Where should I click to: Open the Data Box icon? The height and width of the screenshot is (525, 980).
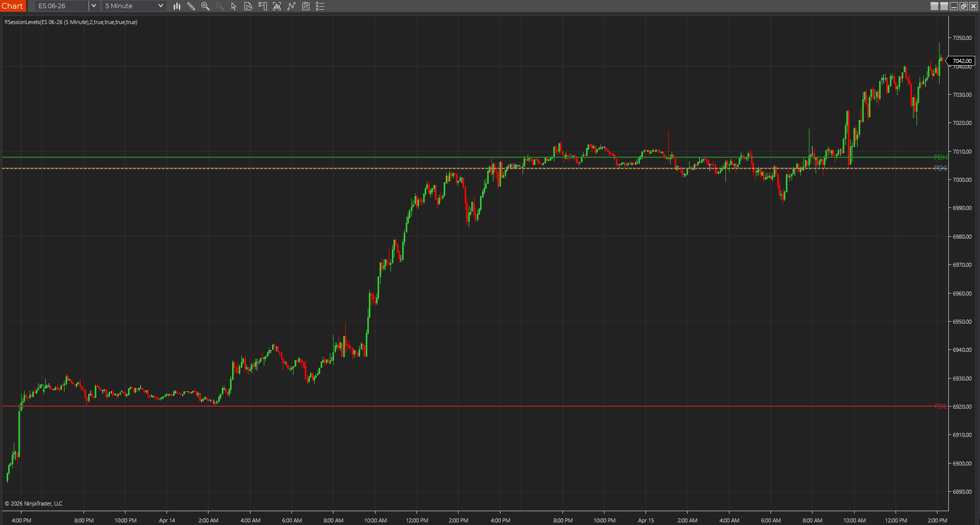coord(248,6)
